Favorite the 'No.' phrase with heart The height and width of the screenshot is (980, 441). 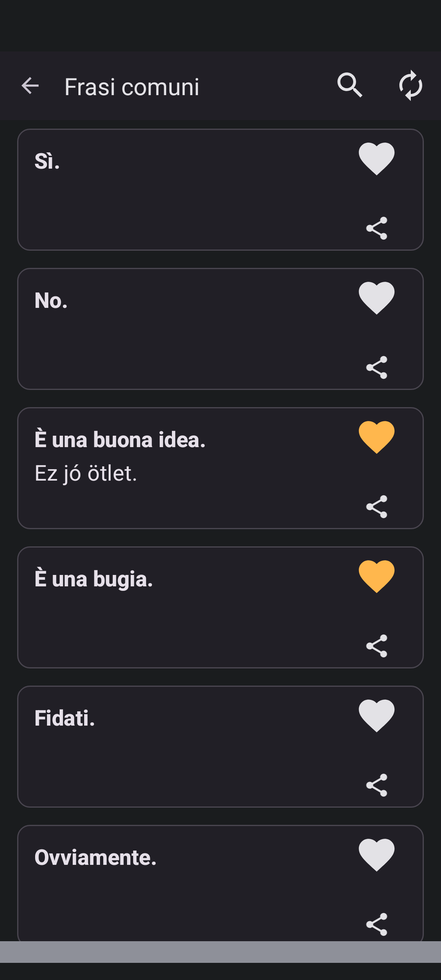coord(376,298)
